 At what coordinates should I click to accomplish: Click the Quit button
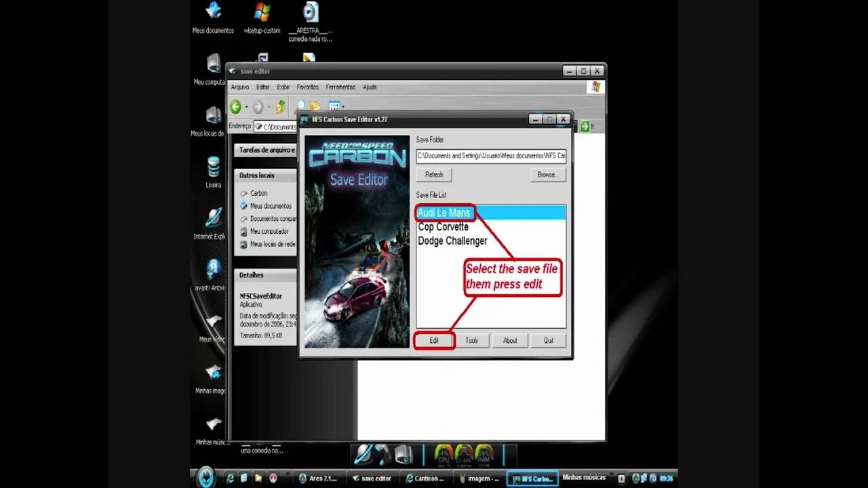click(x=548, y=340)
